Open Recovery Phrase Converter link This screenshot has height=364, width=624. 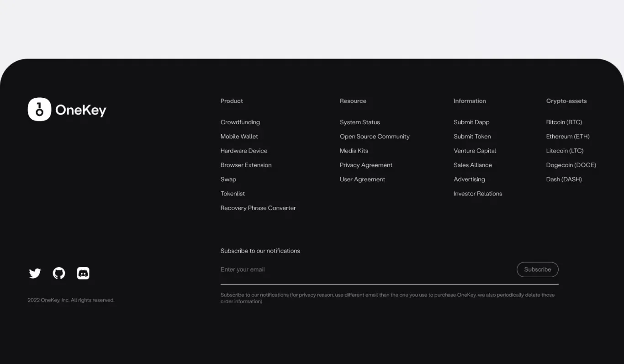tap(258, 208)
